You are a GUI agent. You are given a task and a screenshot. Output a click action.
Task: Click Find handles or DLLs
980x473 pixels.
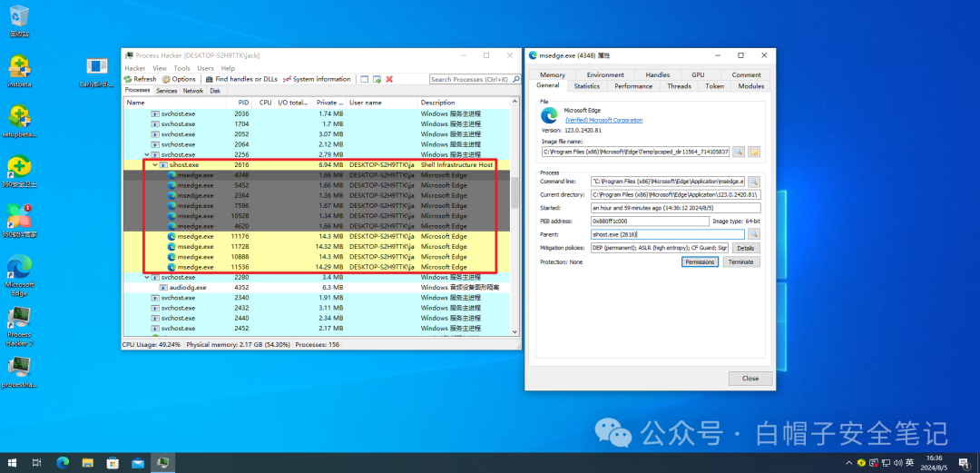pyautogui.click(x=241, y=80)
